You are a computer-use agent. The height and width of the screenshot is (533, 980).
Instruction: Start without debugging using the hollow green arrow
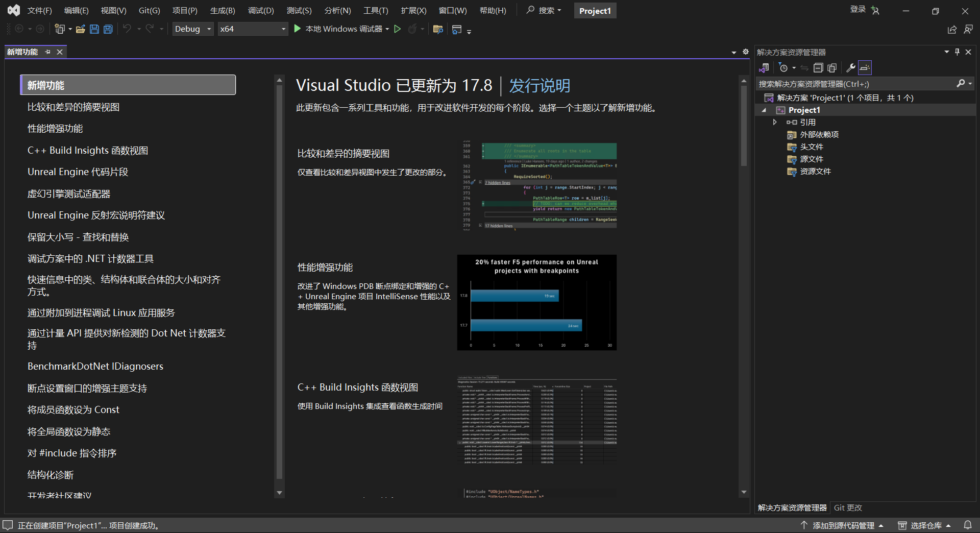tap(398, 29)
